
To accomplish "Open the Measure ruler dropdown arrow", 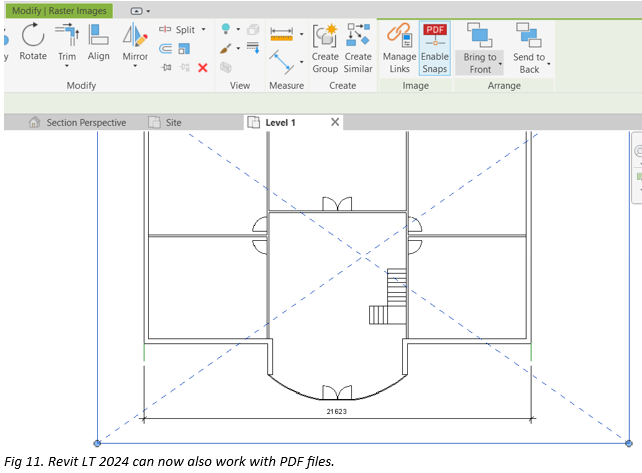I will coord(302,34).
